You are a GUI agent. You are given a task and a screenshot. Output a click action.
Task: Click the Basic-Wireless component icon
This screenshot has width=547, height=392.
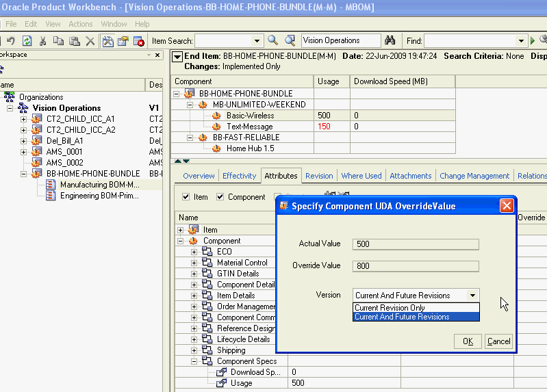click(x=216, y=116)
